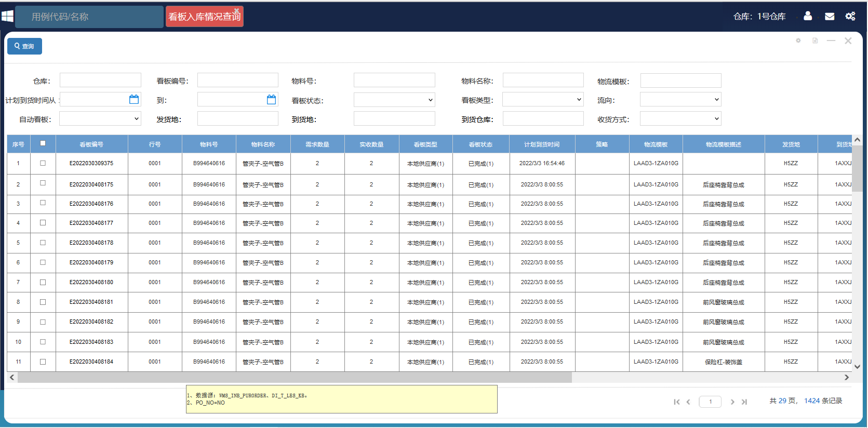Open calendar picker for 计划到货时间从

(x=134, y=99)
